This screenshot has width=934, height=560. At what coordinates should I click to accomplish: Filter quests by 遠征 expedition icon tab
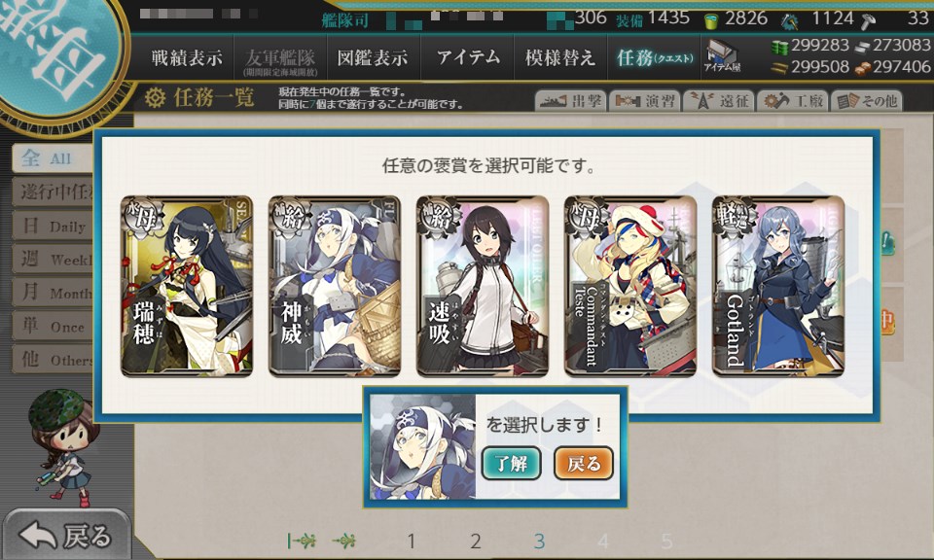tap(718, 101)
